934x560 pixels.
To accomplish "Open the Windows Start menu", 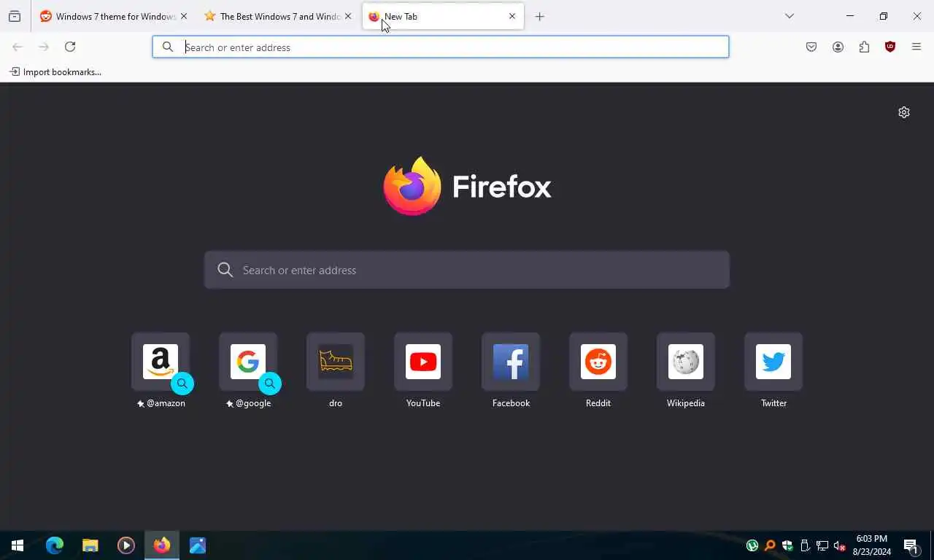I will tap(18, 545).
